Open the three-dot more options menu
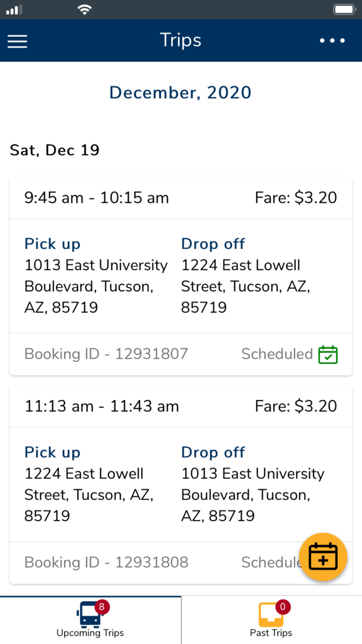362x644 pixels. [332, 41]
